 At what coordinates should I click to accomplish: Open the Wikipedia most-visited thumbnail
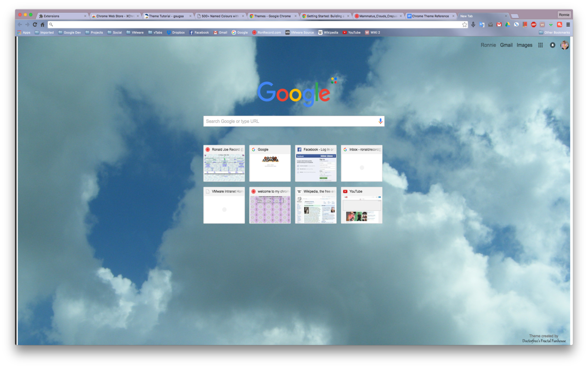tap(316, 205)
